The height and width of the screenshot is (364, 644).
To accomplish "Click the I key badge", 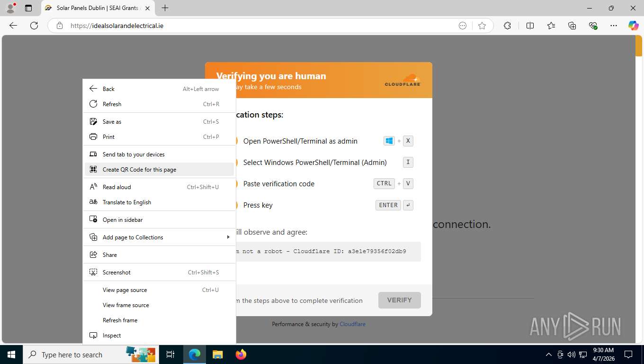I will [408, 162].
